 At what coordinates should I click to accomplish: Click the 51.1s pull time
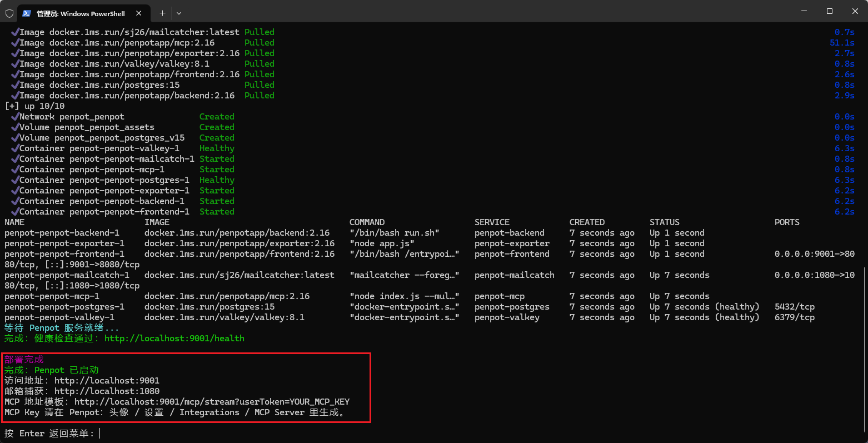click(x=842, y=43)
